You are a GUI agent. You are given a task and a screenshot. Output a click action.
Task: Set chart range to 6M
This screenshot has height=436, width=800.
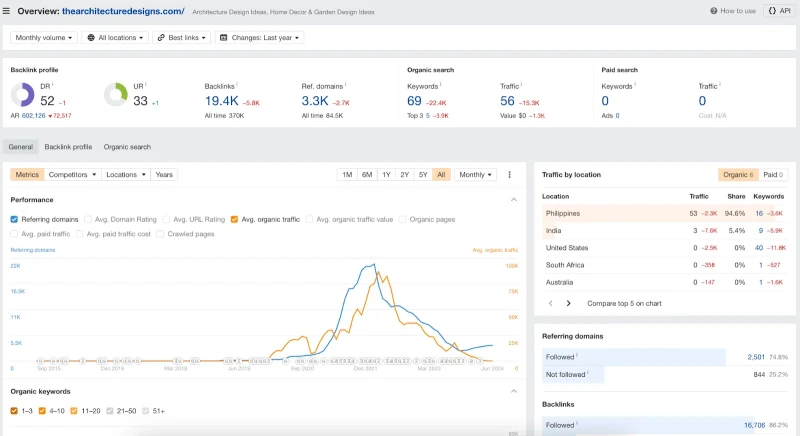tap(367, 174)
